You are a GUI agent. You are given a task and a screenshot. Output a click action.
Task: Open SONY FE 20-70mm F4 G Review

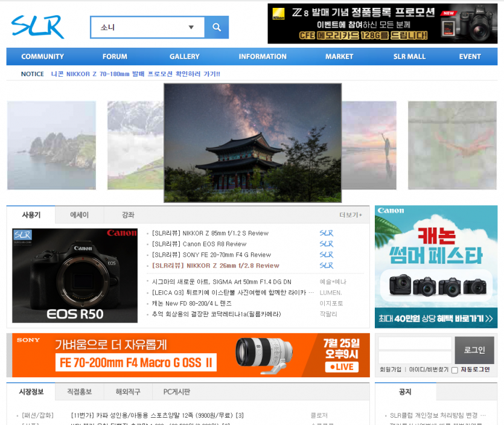[x=211, y=255]
